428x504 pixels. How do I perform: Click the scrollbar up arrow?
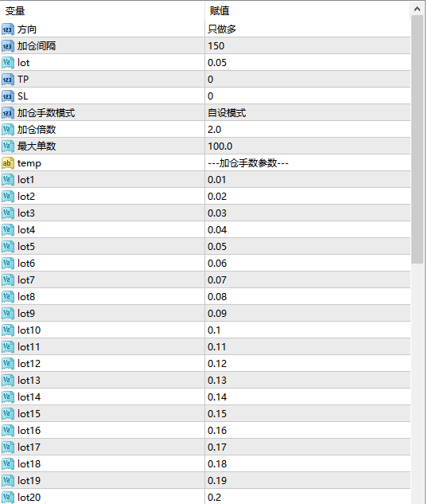(x=418, y=9)
